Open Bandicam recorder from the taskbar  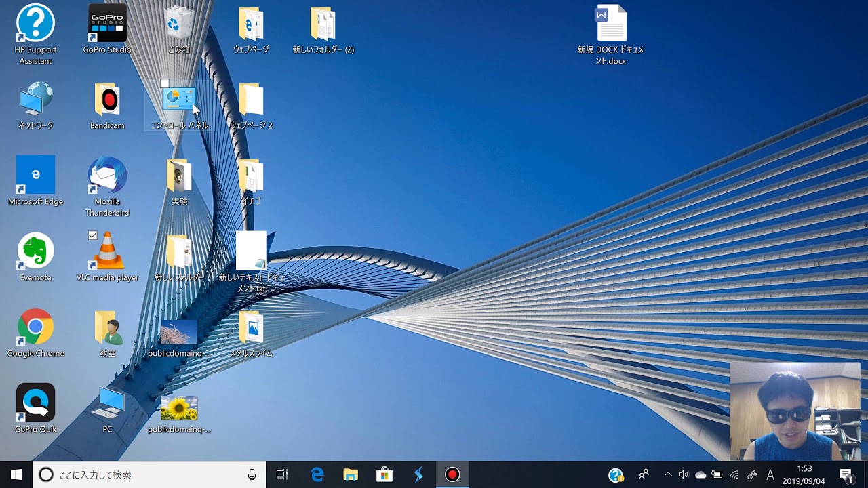tap(452, 474)
